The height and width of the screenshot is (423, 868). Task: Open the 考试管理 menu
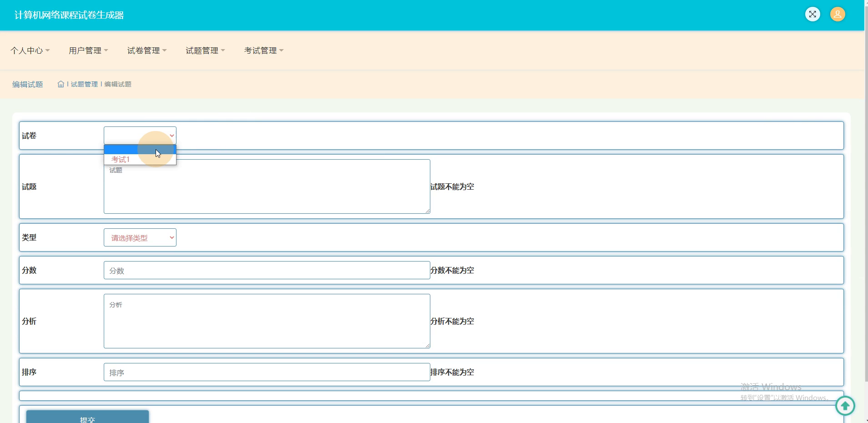click(x=264, y=50)
